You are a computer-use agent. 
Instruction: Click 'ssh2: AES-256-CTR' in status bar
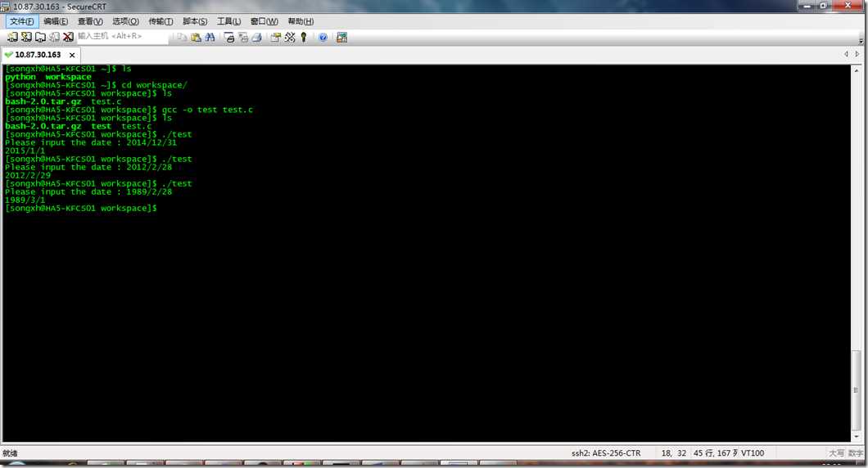point(606,453)
